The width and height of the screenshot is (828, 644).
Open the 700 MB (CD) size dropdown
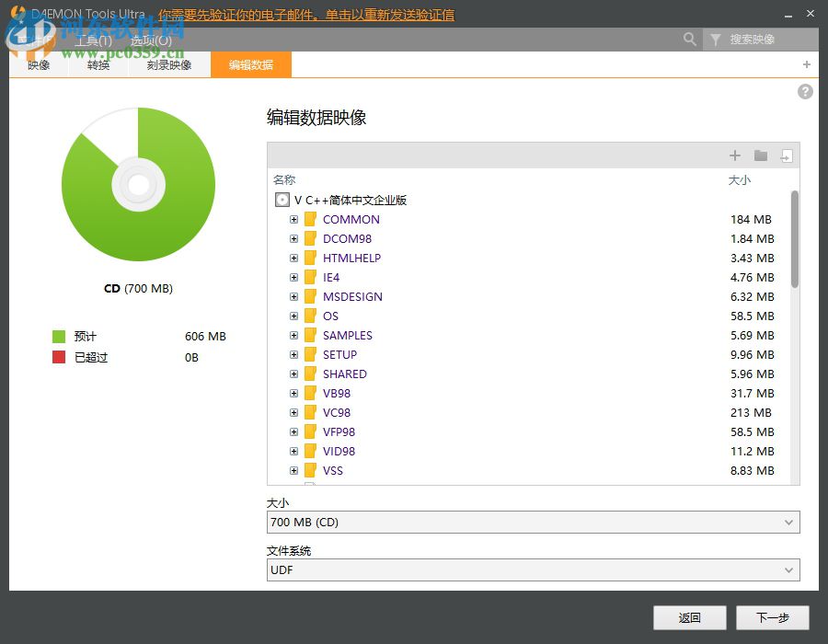[534, 522]
